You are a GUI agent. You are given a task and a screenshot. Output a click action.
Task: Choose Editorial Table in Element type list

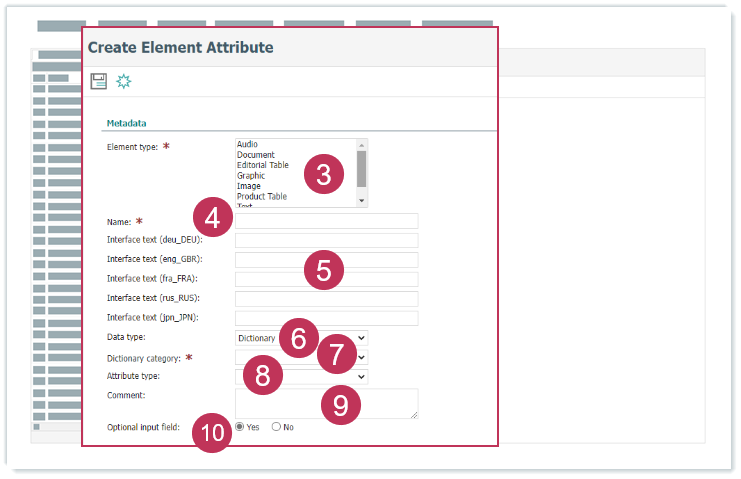pos(262,165)
